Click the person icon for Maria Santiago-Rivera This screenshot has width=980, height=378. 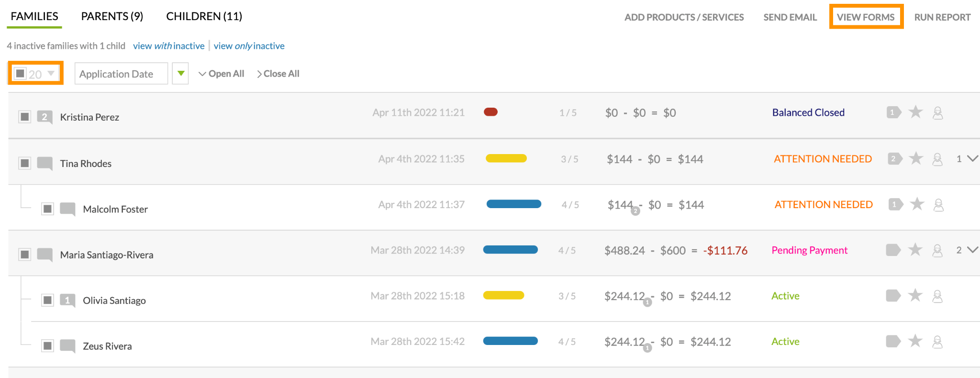point(937,250)
